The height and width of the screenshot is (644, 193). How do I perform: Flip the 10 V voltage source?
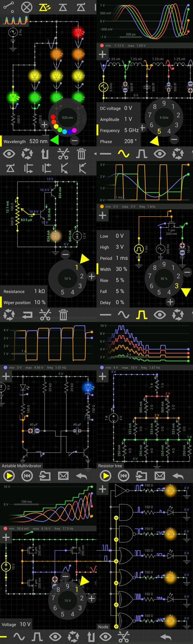coord(91,637)
